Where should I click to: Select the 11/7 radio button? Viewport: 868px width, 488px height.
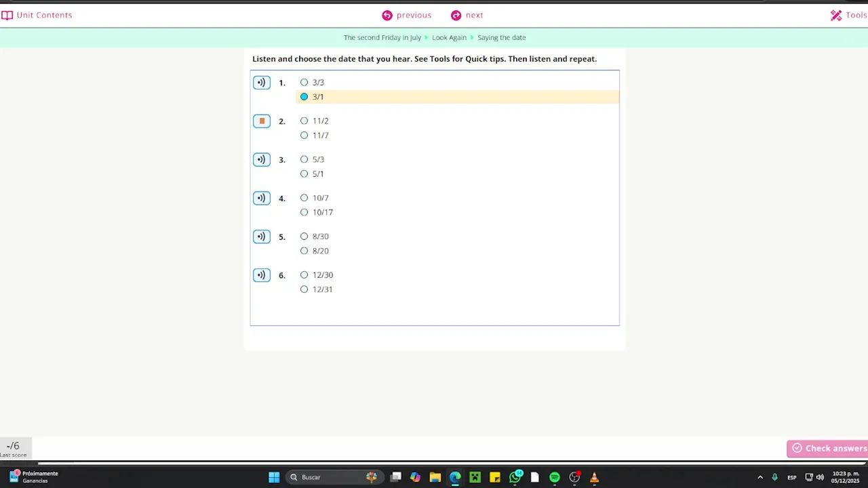click(x=304, y=136)
